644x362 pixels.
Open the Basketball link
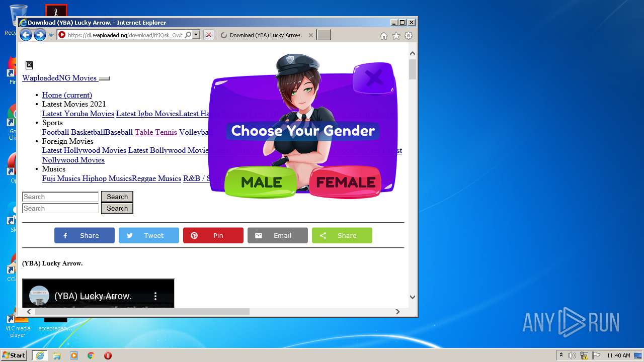point(88,132)
